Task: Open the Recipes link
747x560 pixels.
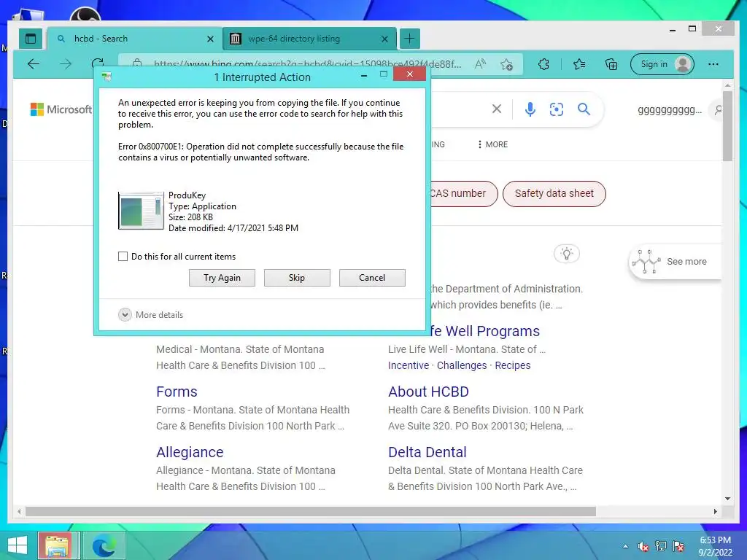Action: [x=513, y=365]
